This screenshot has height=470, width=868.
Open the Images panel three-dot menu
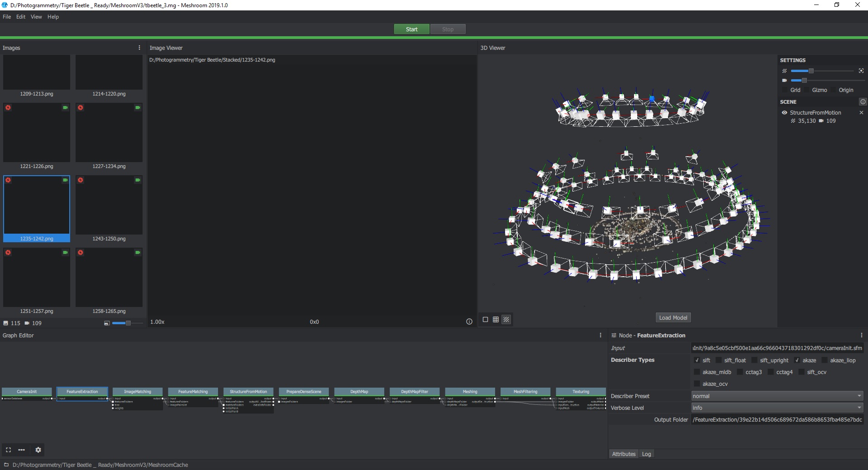click(139, 48)
